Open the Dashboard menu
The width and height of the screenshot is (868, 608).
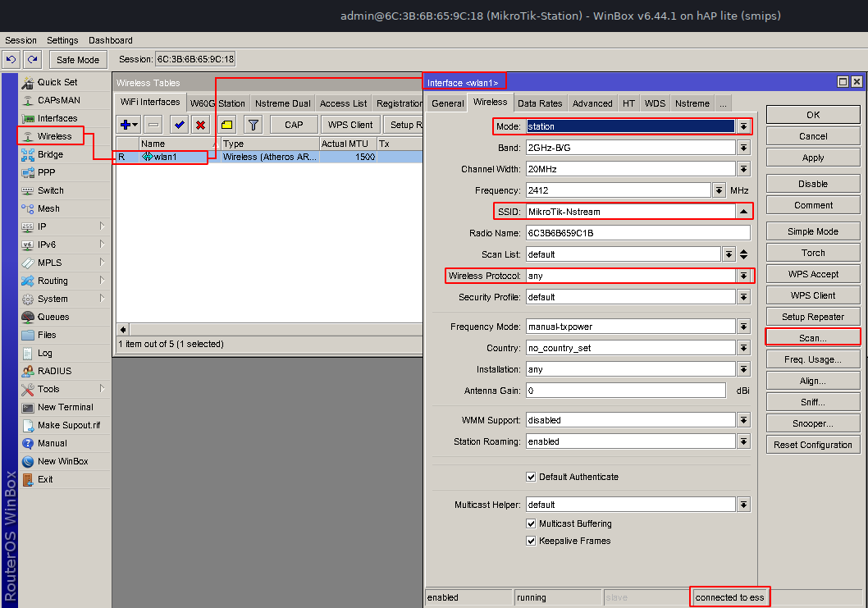[x=110, y=40]
